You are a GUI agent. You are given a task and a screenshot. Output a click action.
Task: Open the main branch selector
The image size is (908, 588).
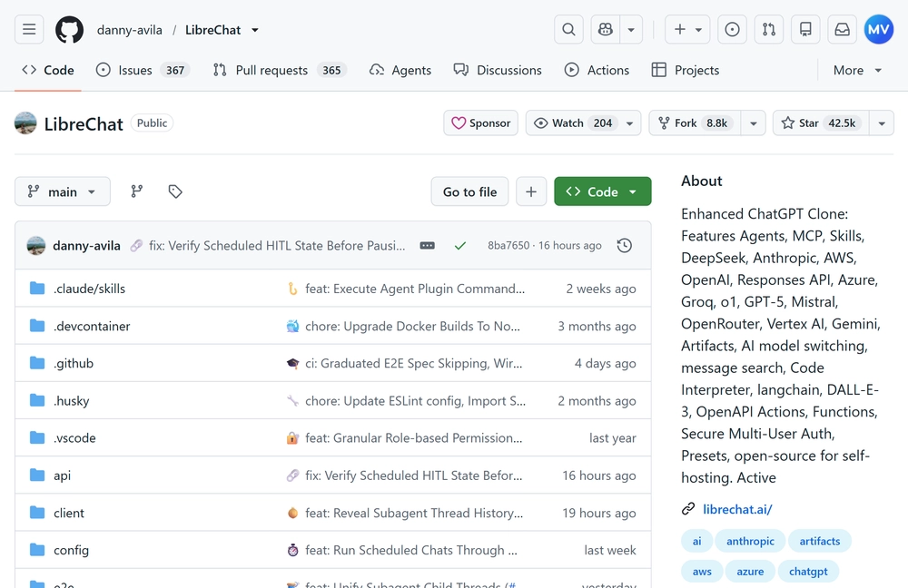pyautogui.click(x=63, y=191)
